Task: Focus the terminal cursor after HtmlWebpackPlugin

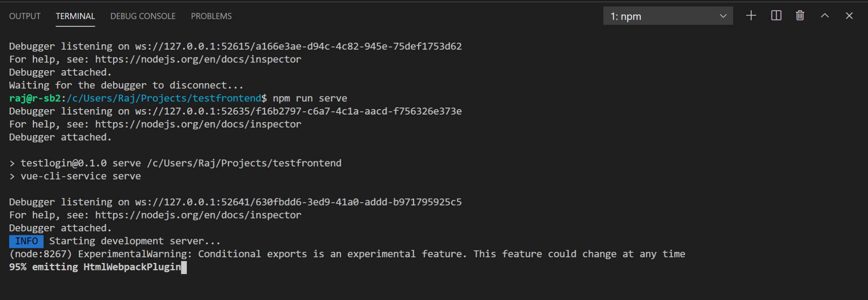Action: pyautogui.click(x=184, y=267)
